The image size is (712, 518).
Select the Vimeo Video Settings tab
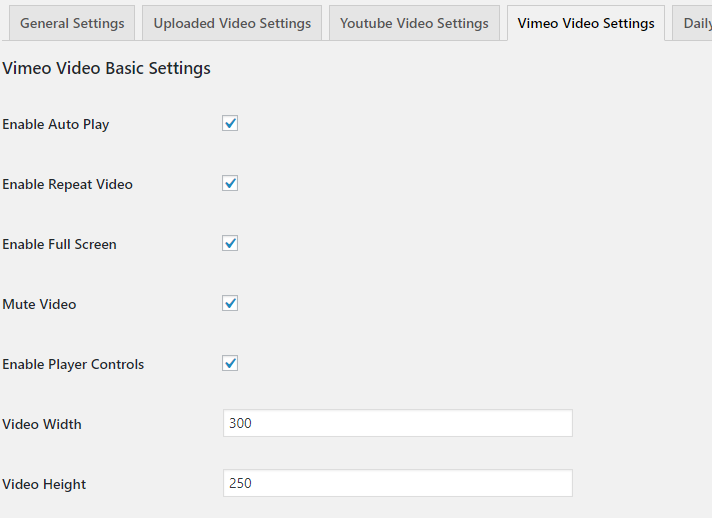click(585, 23)
